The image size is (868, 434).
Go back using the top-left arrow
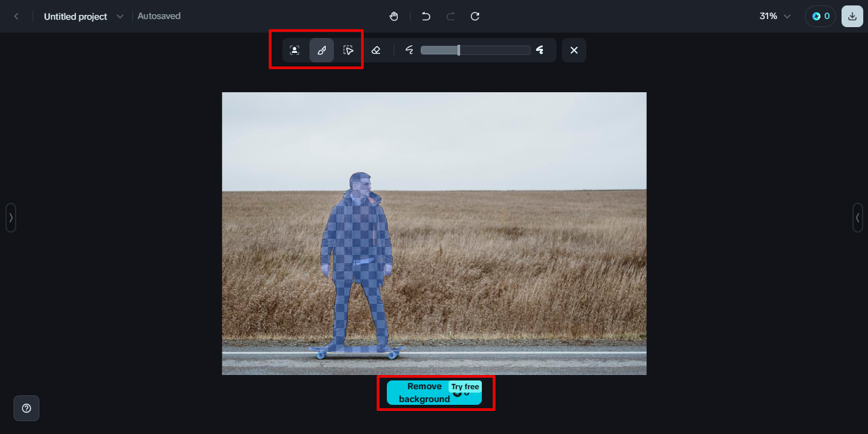coord(16,16)
